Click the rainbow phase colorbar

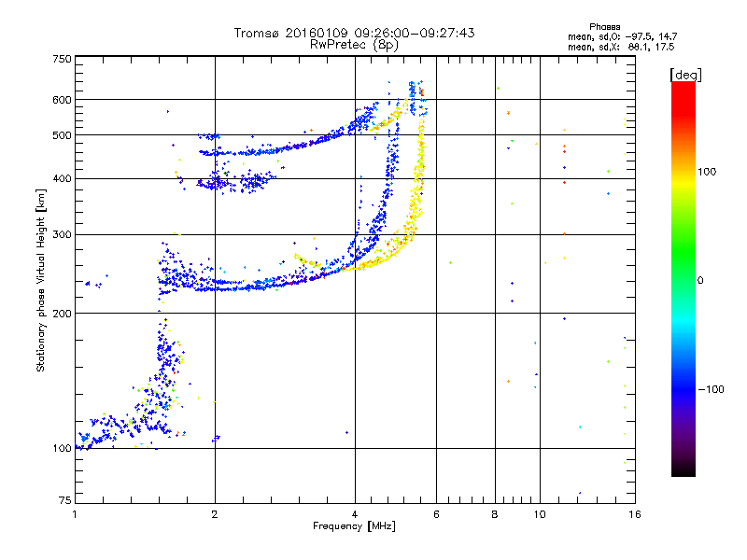point(684,278)
